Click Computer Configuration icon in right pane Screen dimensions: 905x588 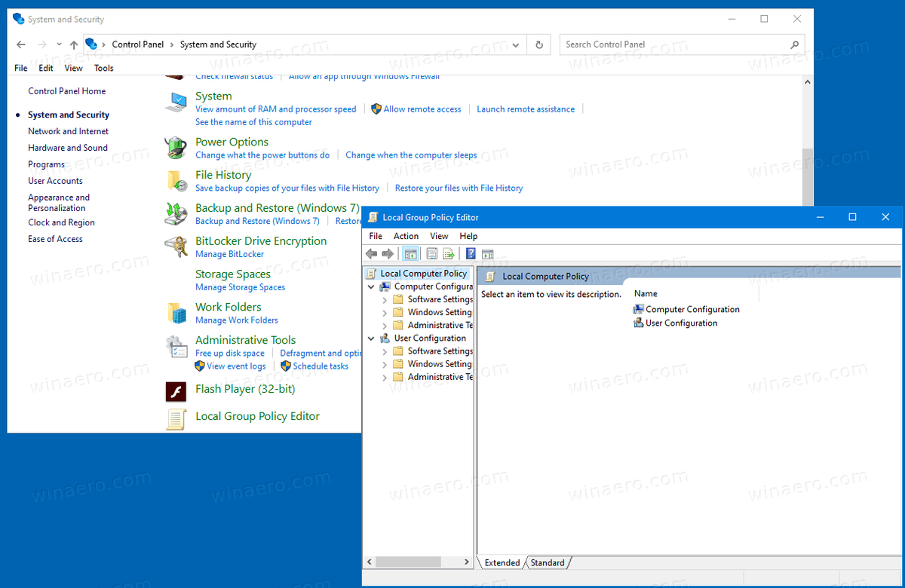click(639, 309)
